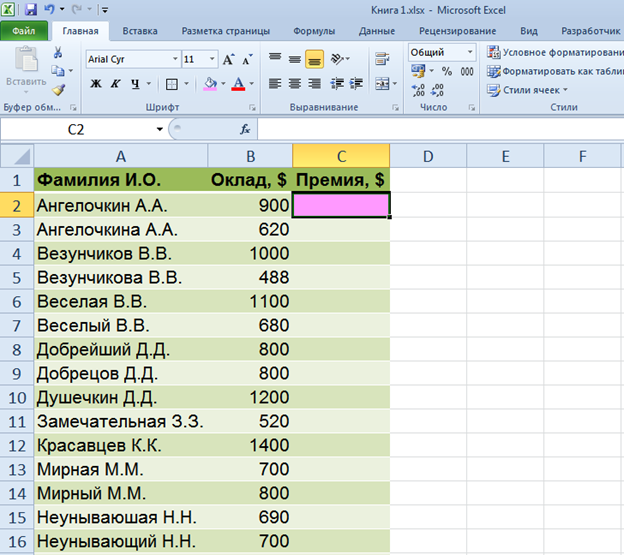Select the Format Painter brush icon
This screenshot has height=555, width=624.
click(x=57, y=88)
